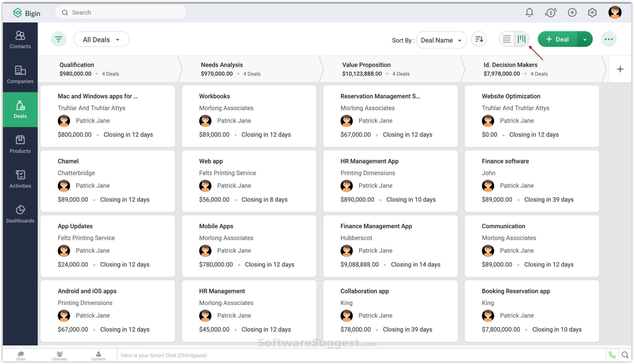Screen dimensions: 634x364
Task: Click add new stage plus icon
Action: [x=621, y=69]
